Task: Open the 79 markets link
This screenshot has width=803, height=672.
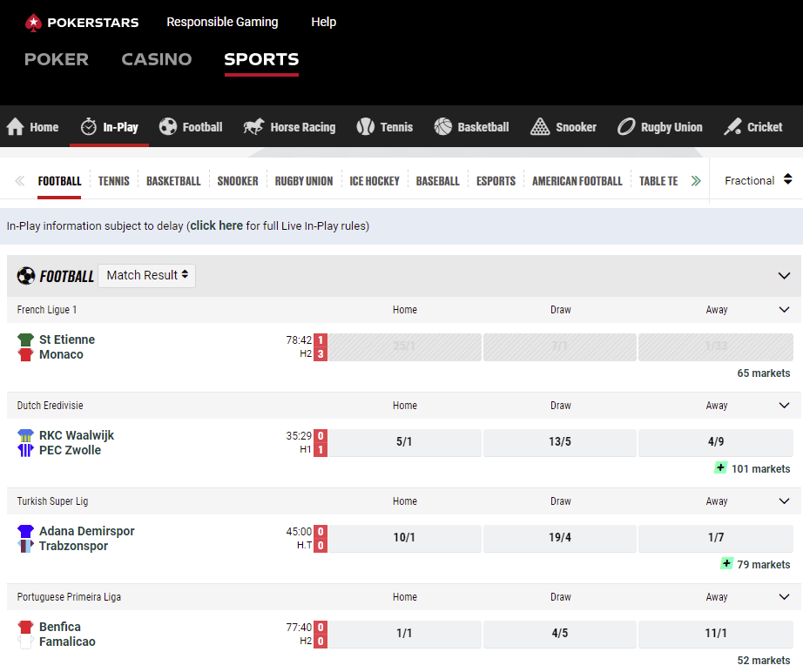Action: 764,565
